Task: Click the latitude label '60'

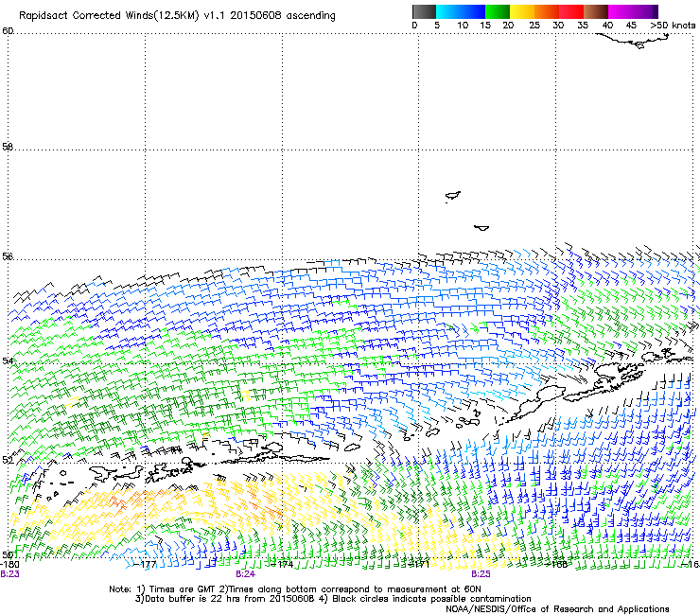Action: pos(8,31)
